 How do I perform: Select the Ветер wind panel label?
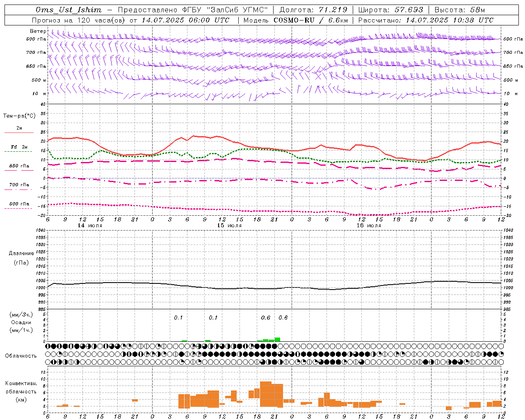coord(38,31)
